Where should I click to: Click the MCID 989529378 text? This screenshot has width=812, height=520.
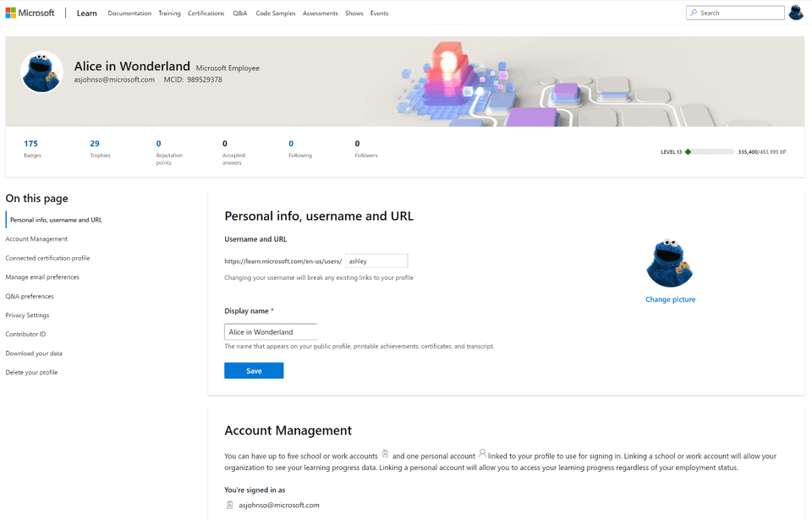point(193,79)
